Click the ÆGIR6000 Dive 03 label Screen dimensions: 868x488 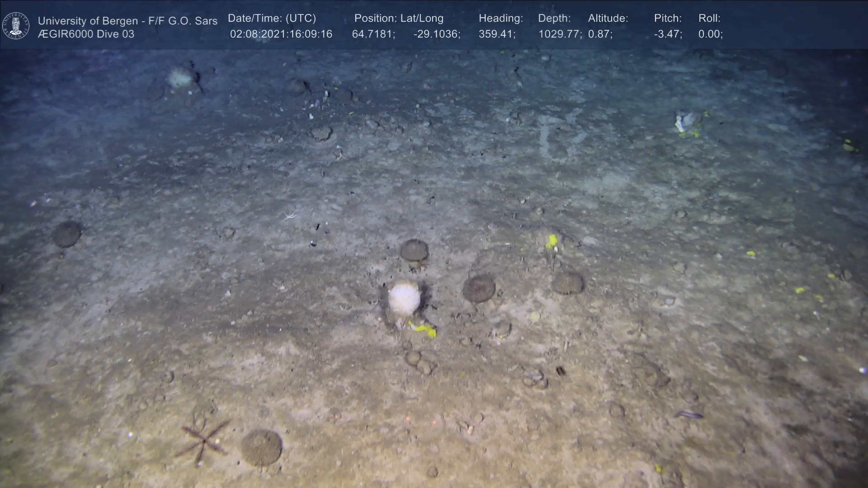click(x=86, y=34)
